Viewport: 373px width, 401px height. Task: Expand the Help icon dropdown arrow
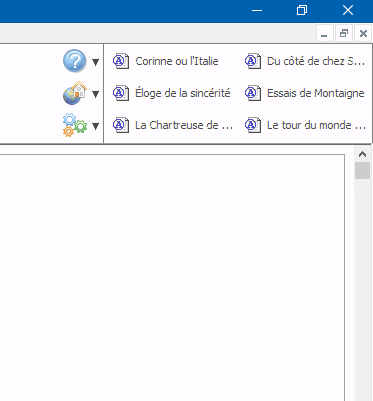point(96,62)
